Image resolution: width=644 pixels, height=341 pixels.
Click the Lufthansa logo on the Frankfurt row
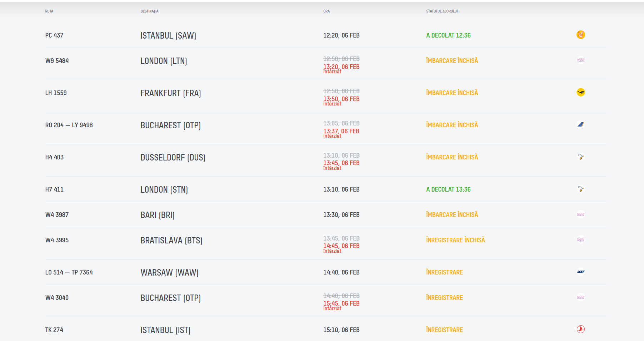580,92
